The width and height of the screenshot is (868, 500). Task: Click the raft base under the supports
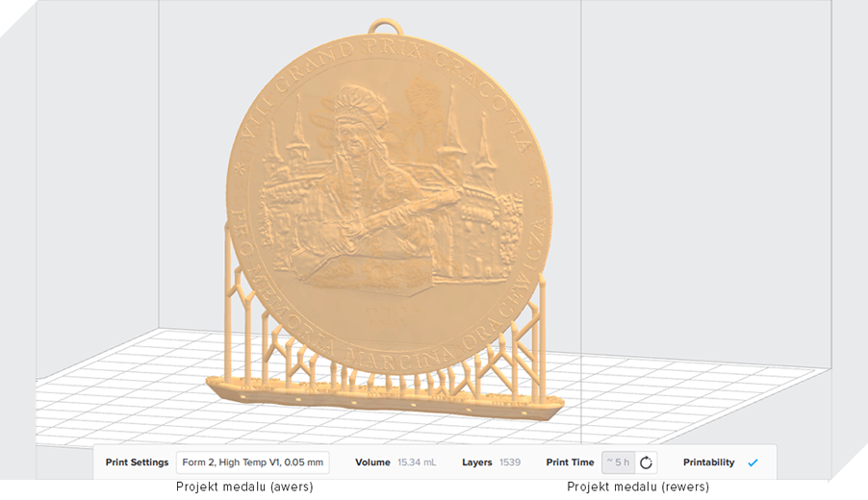point(385,397)
